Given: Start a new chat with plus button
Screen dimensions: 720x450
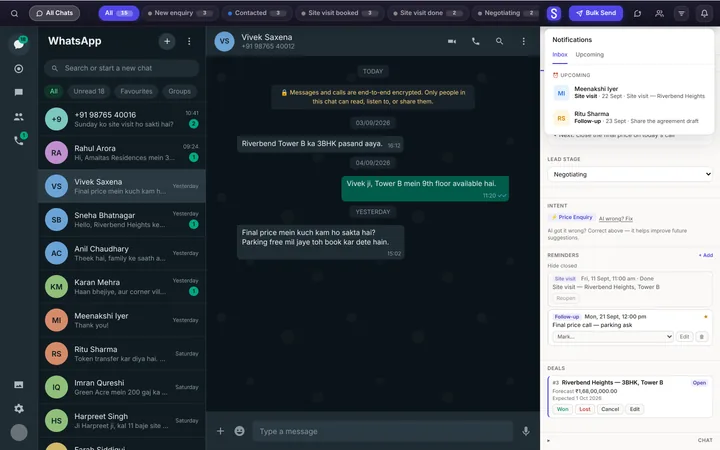Looking at the screenshot, I should pyautogui.click(x=167, y=41).
